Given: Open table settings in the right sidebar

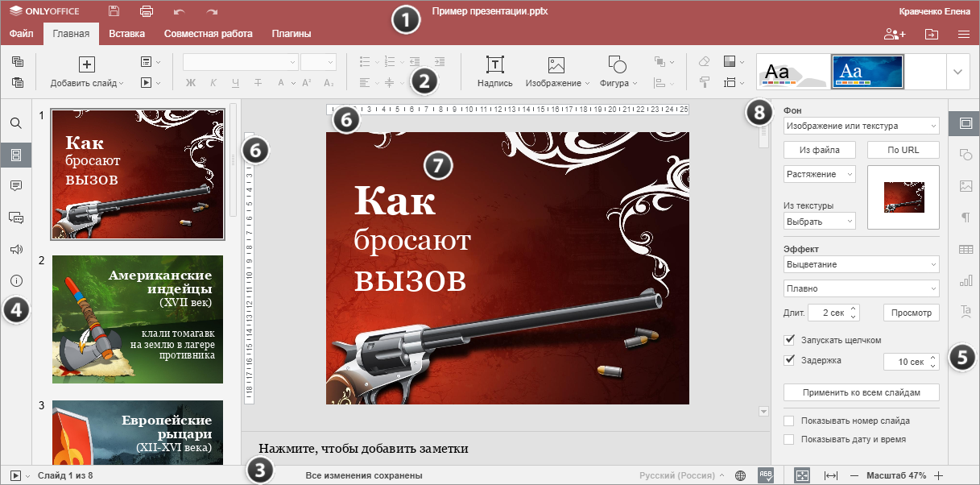Looking at the screenshot, I should click(966, 250).
